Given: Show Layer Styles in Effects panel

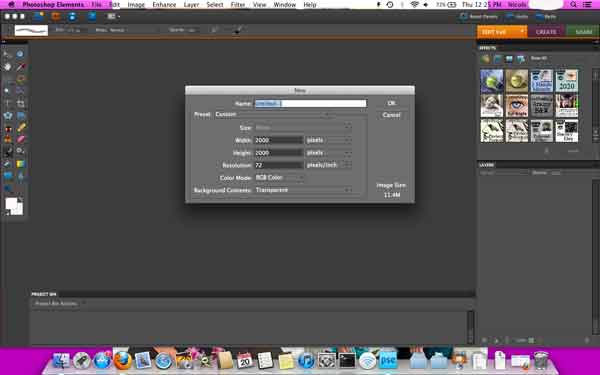Looking at the screenshot, I should [497, 59].
